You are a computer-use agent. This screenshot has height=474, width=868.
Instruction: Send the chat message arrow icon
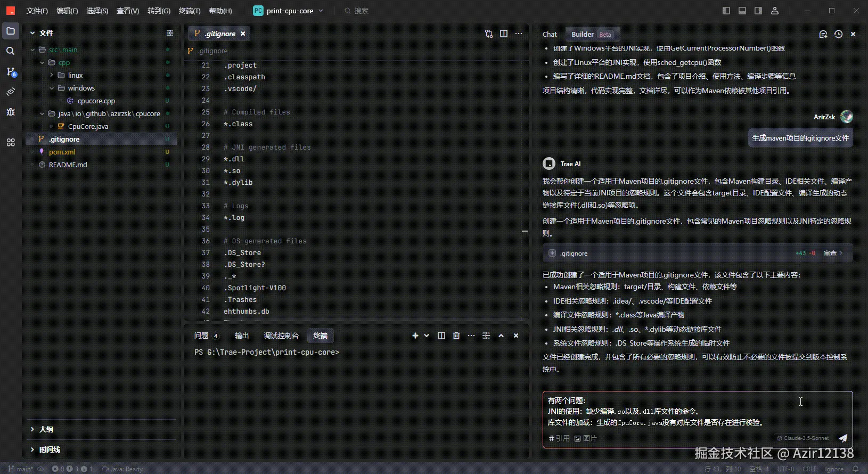coord(843,438)
